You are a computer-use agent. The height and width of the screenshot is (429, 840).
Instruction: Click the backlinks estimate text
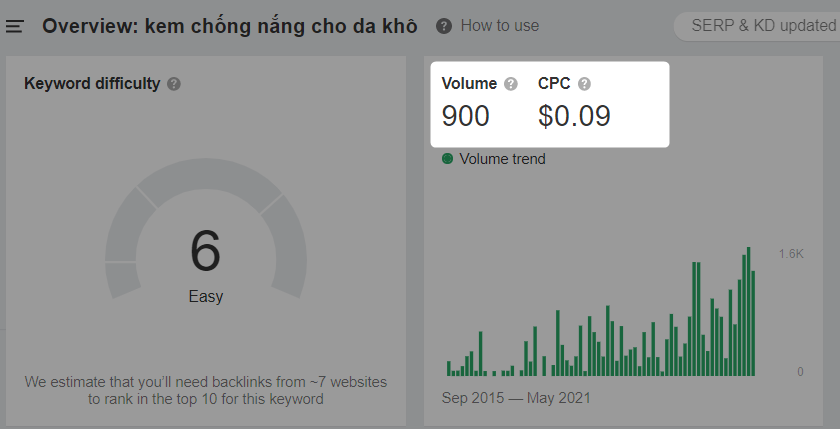(x=206, y=390)
